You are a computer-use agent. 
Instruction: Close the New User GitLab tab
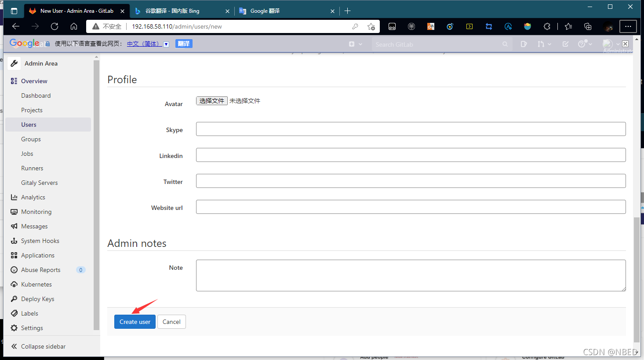pyautogui.click(x=122, y=11)
